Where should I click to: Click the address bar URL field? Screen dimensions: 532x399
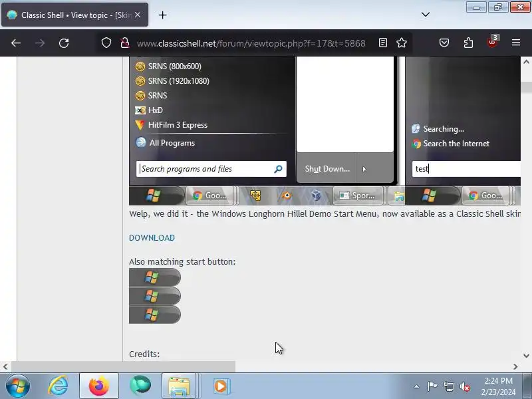click(x=251, y=43)
